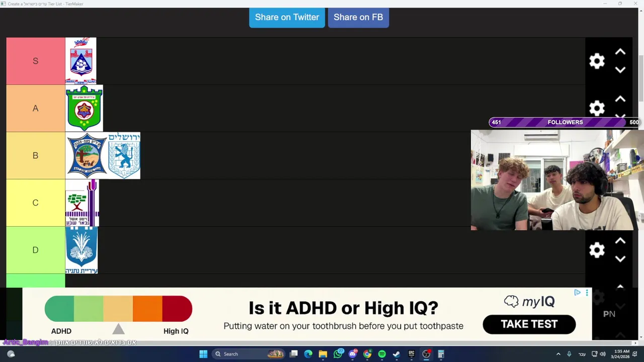This screenshot has height=362, width=644.
Task: Open Calculator from the taskbar
Action: tap(441, 354)
